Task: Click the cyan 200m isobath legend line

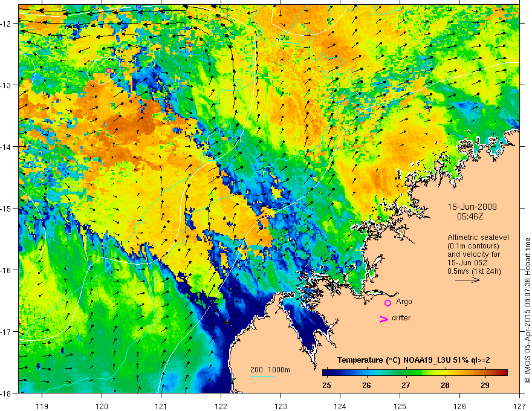Action: click(x=262, y=376)
